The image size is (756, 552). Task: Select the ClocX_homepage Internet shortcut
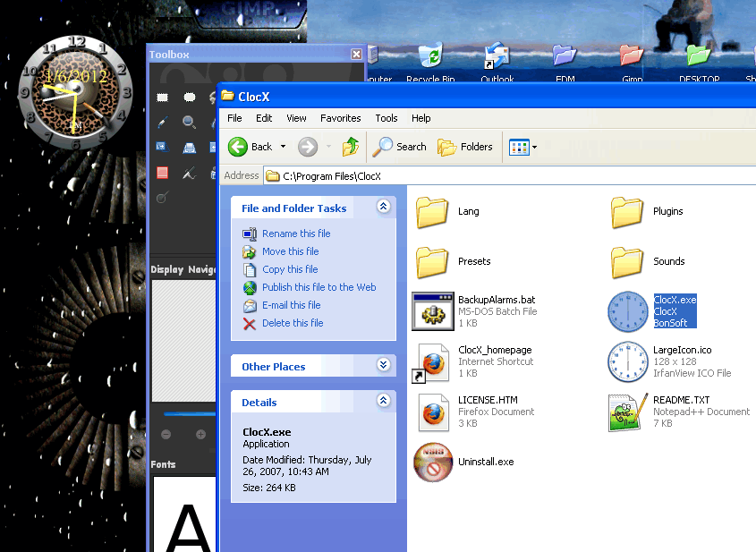(x=431, y=362)
